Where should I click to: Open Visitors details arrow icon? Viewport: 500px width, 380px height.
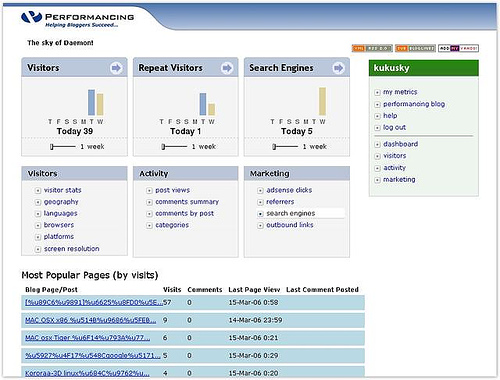pyautogui.click(x=116, y=68)
